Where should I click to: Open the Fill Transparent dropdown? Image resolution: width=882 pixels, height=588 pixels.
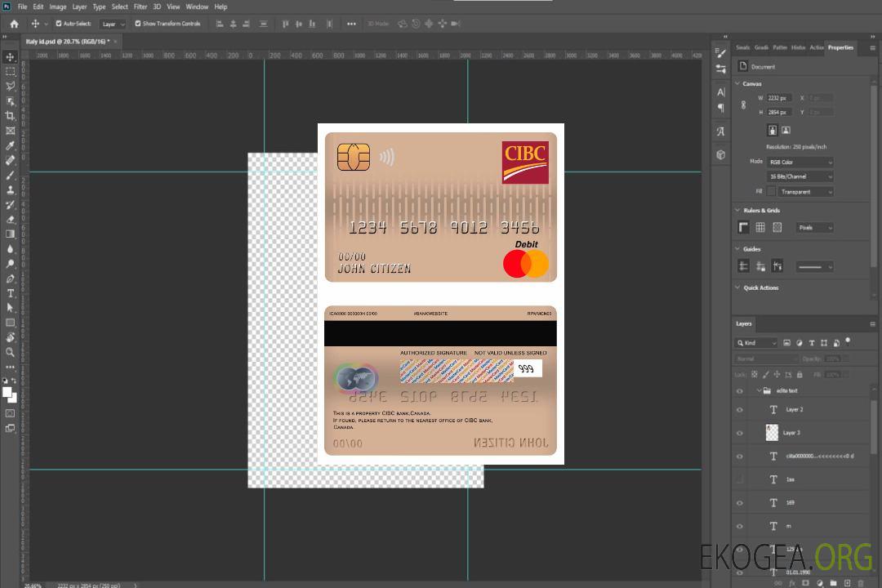(805, 192)
